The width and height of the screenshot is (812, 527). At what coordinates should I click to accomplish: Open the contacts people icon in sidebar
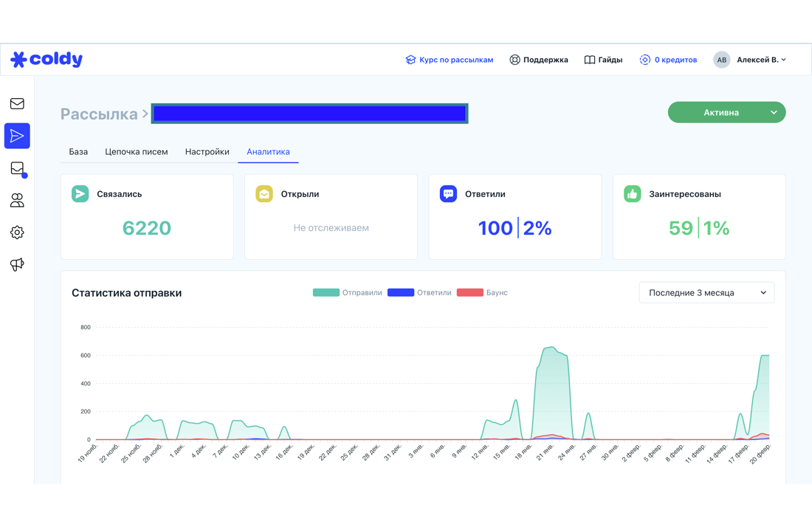tap(17, 200)
